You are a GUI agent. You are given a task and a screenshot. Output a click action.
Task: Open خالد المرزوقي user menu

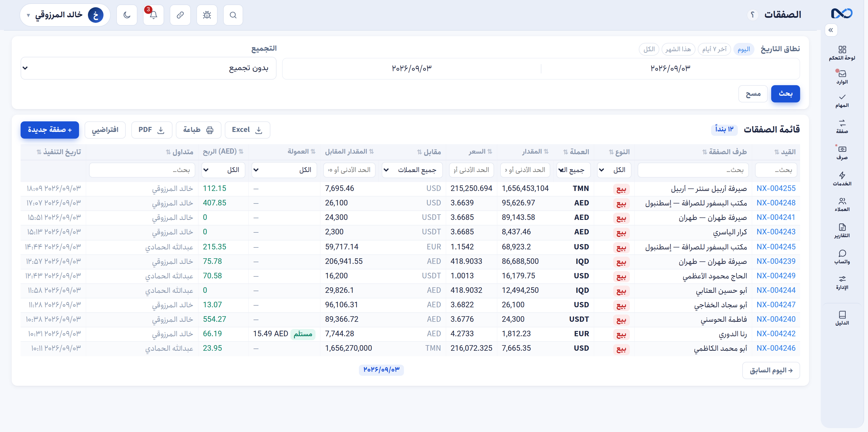point(65,15)
